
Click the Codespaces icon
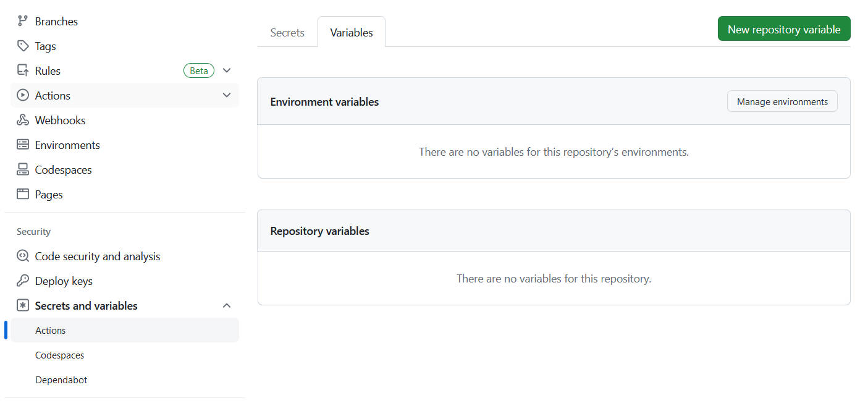coord(23,169)
